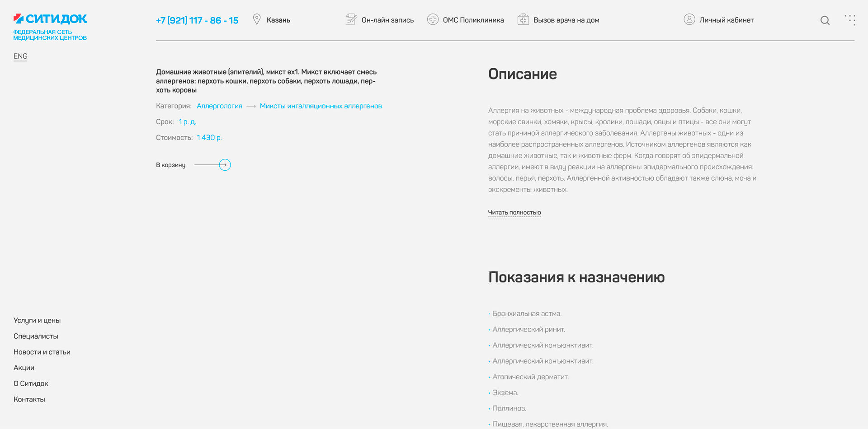Viewport: 868px width, 429px height.
Task: Open the search magnifier icon
Action: point(825,20)
